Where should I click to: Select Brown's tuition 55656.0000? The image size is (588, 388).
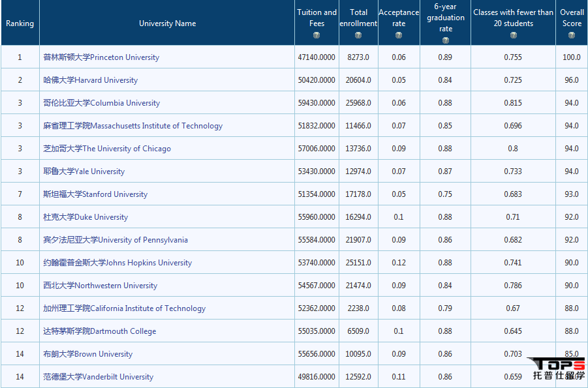tap(317, 354)
